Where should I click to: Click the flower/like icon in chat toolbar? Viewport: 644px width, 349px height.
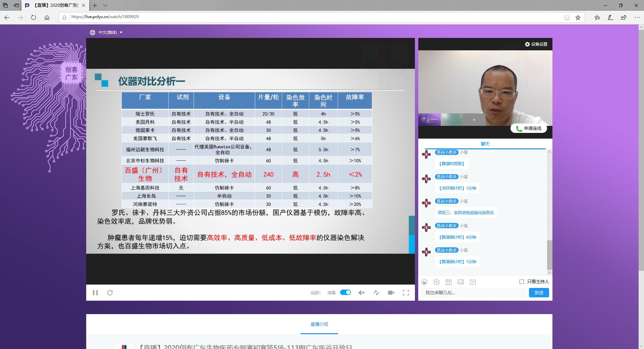pos(436,282)
